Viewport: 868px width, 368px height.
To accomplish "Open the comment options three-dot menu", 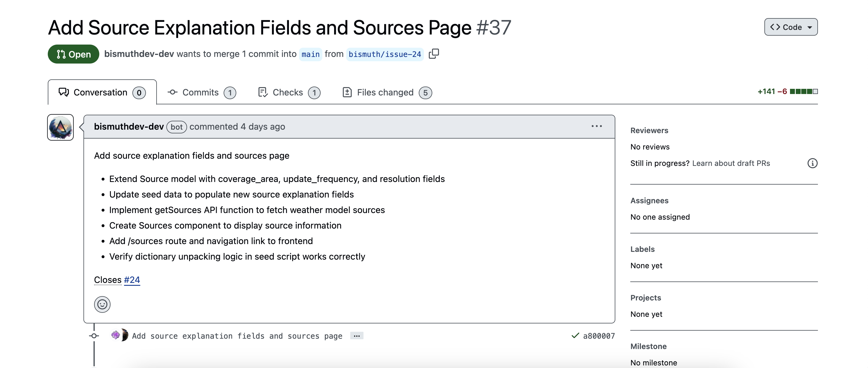I will click(596, 126).
